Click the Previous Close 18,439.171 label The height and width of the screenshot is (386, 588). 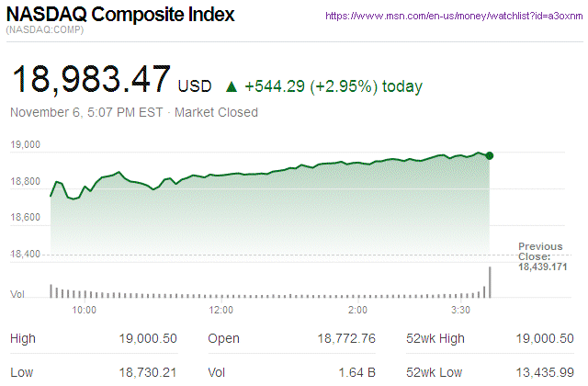click(x=540, y=258)
